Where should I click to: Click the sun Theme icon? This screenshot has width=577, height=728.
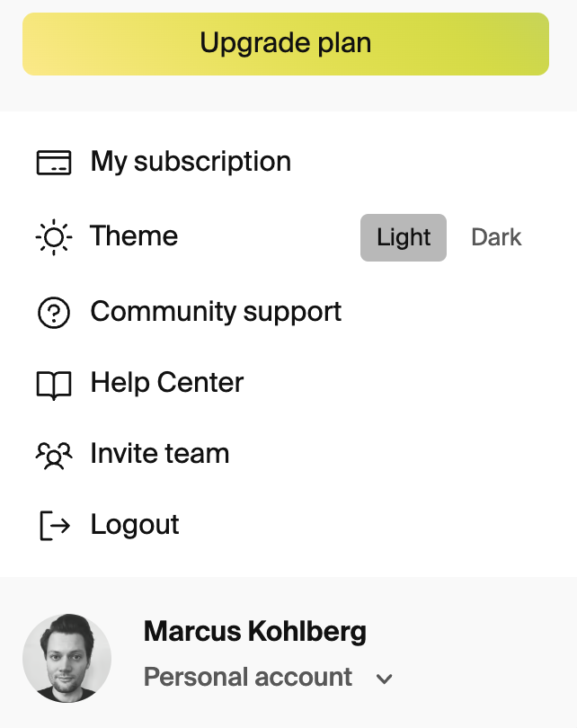point(54,237)
